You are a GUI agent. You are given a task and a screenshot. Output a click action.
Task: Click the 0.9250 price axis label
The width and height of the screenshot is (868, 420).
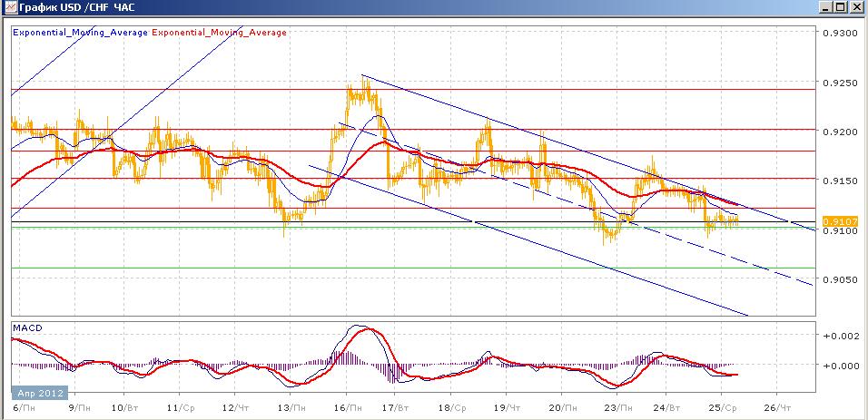pyautogui.click(x=840, y=83)
